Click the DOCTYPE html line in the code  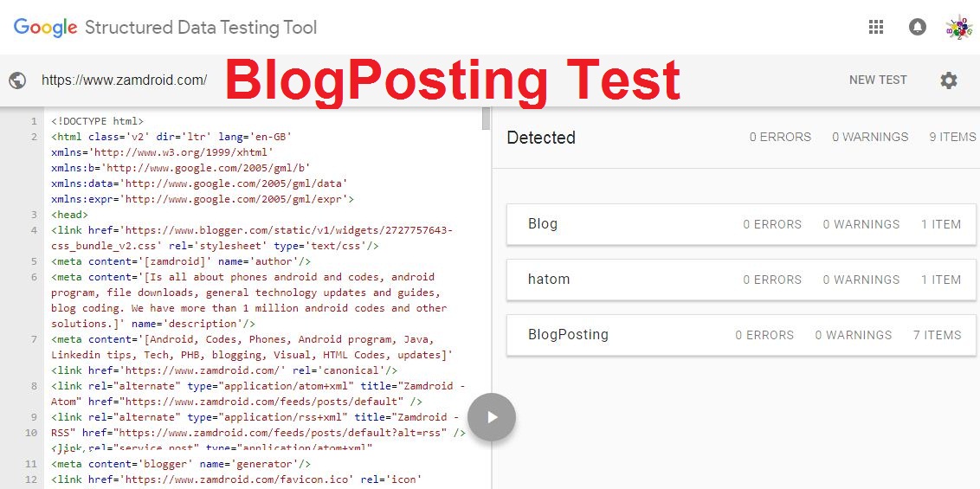[98, 121]
